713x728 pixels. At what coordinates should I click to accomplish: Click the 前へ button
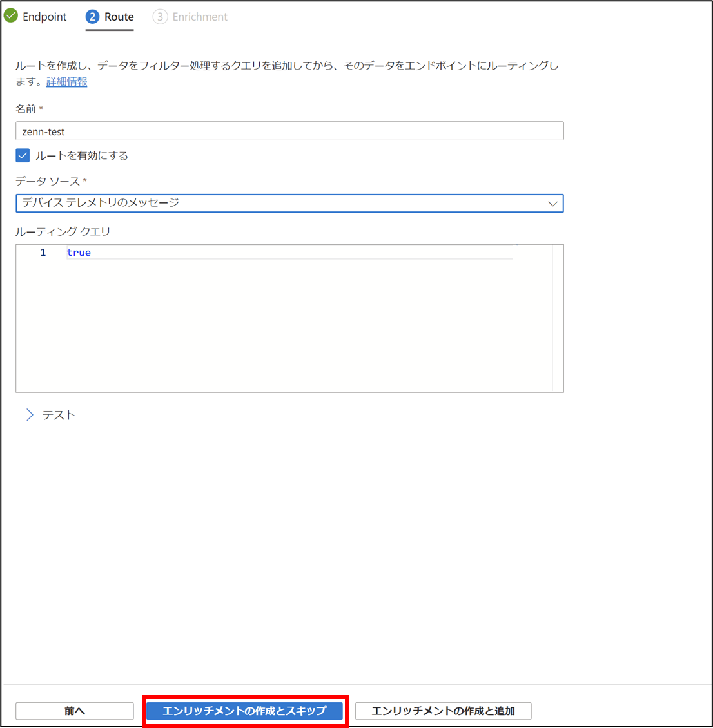(75, 711)
